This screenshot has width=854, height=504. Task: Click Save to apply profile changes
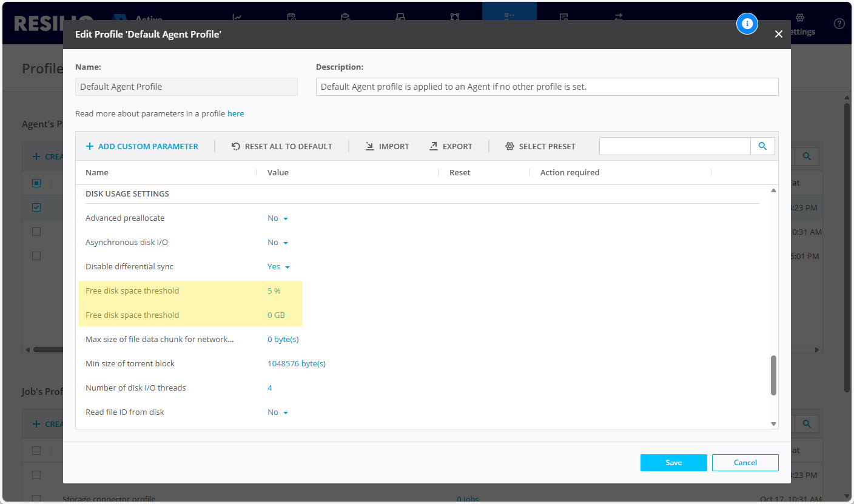click(673, 463)
